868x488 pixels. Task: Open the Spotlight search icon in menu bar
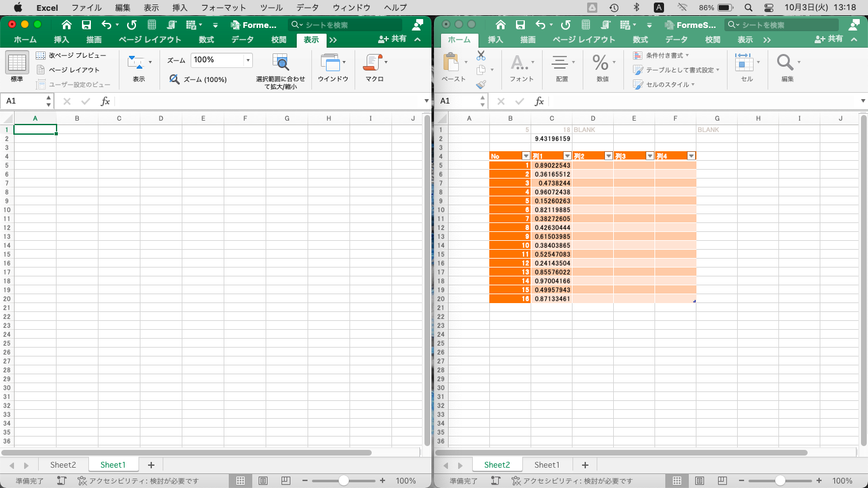pos(749,8)
